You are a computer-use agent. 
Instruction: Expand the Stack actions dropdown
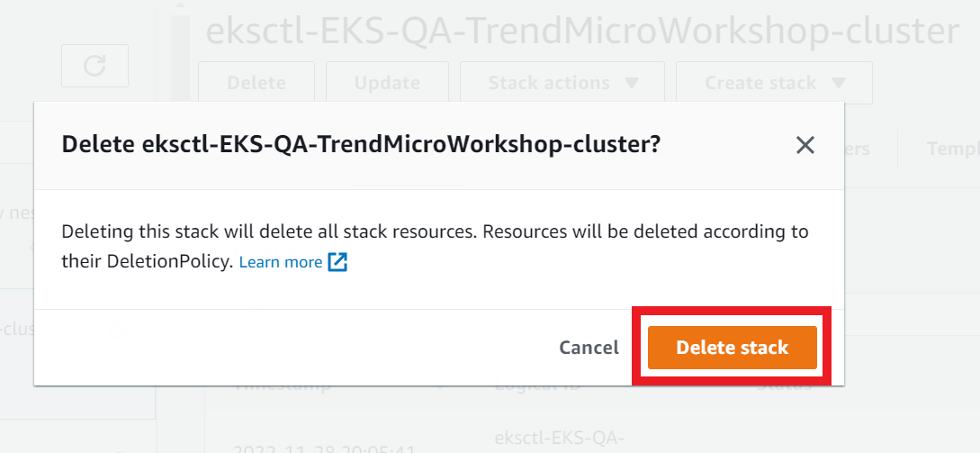(x=562, y=83)
